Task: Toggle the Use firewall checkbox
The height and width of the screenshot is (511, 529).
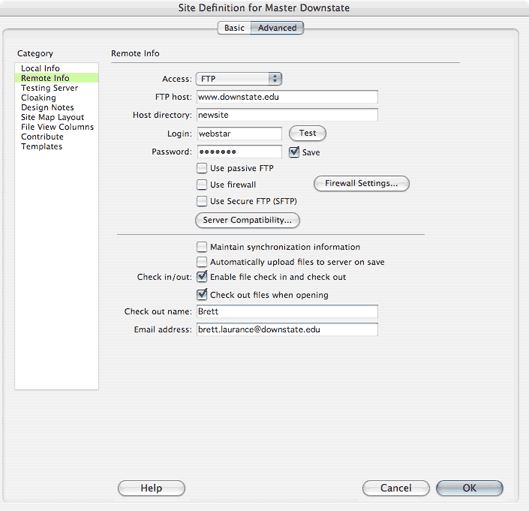Action: coord(202,184)
